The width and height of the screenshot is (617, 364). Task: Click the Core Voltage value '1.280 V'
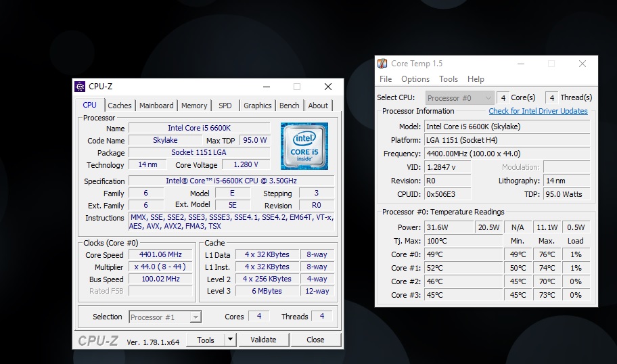[246, 164]
